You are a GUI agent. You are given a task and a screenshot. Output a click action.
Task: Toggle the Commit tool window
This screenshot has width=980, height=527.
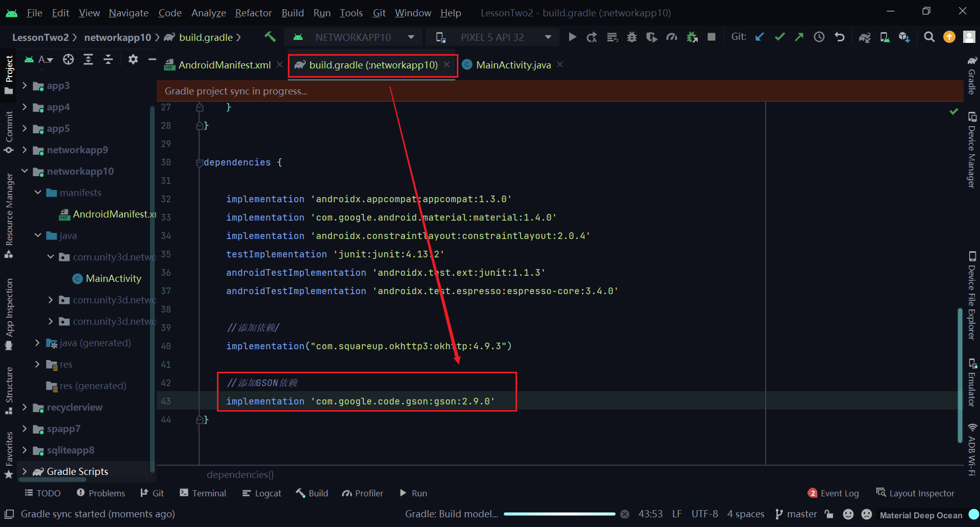tap(9, 132)
